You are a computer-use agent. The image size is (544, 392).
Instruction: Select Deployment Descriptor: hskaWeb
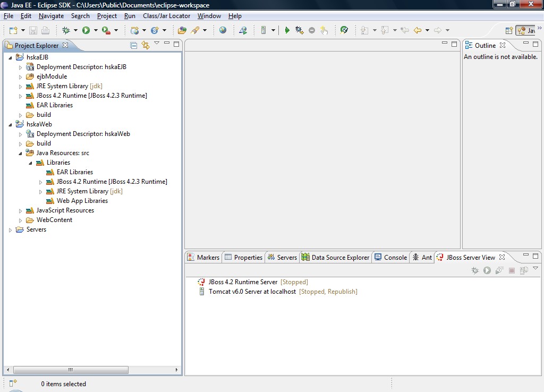(x=83, y=134)
